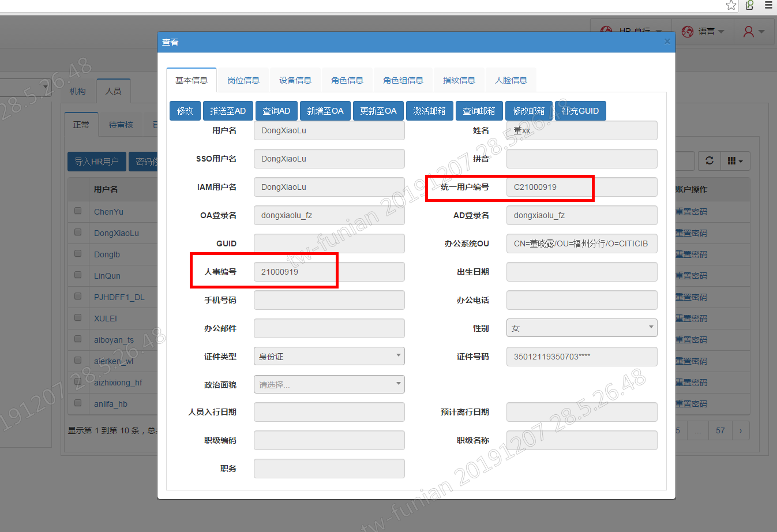This screenshot has width=777, height=532.
Task: Select the 人员 tab in background page
Action: pos(113,91)
